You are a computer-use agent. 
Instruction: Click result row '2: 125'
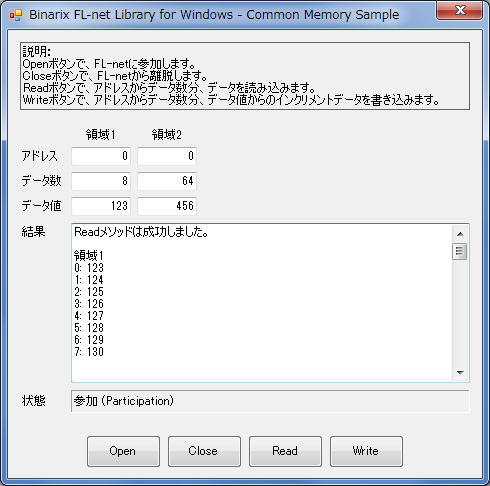[89, 292]
